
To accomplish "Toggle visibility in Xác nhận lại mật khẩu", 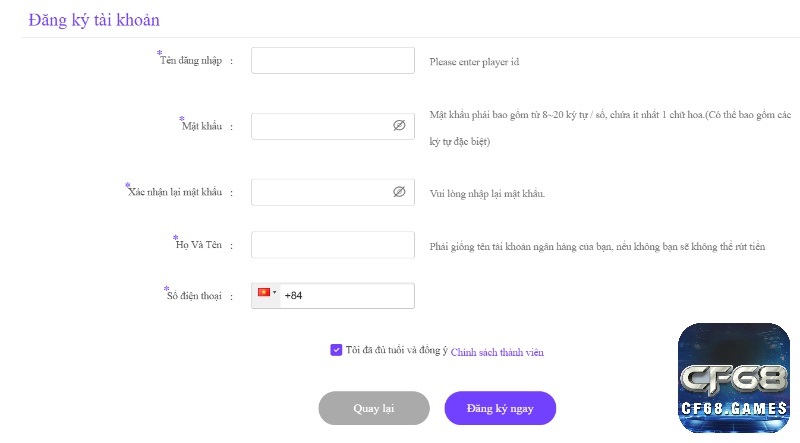I will point(399,191).
